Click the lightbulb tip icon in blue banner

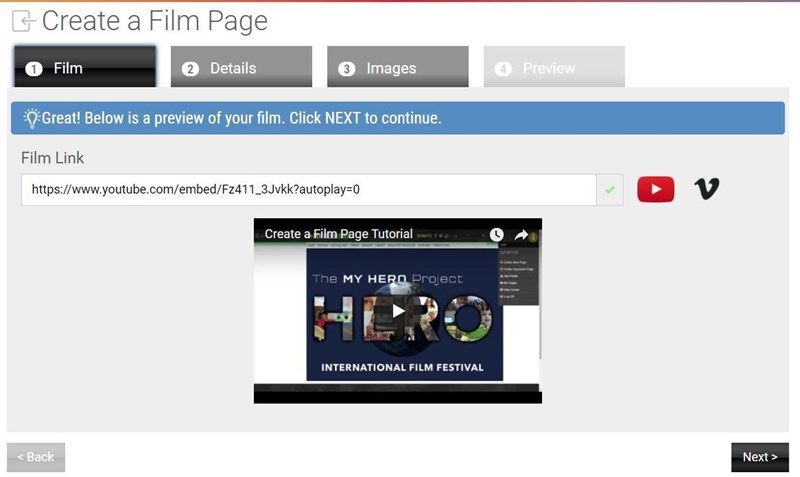[x=32, y=118]
